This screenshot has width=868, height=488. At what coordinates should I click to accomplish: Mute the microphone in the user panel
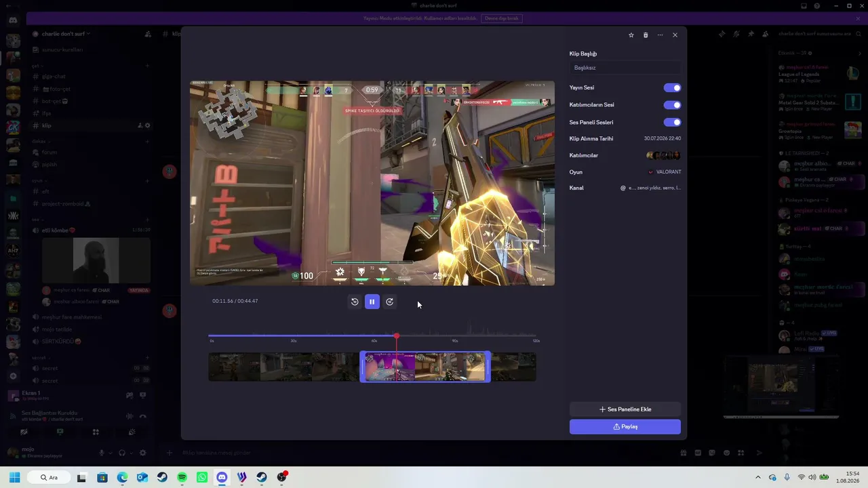(102, 453)
